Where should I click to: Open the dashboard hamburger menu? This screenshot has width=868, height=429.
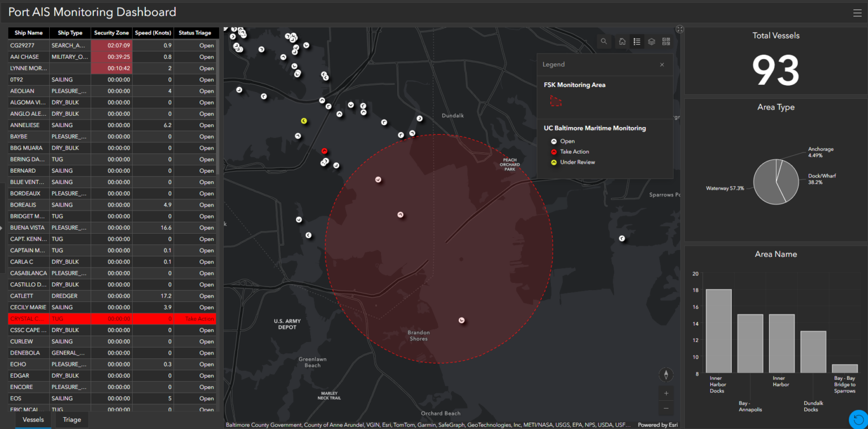pyautogui.click(x=857, y=12)
